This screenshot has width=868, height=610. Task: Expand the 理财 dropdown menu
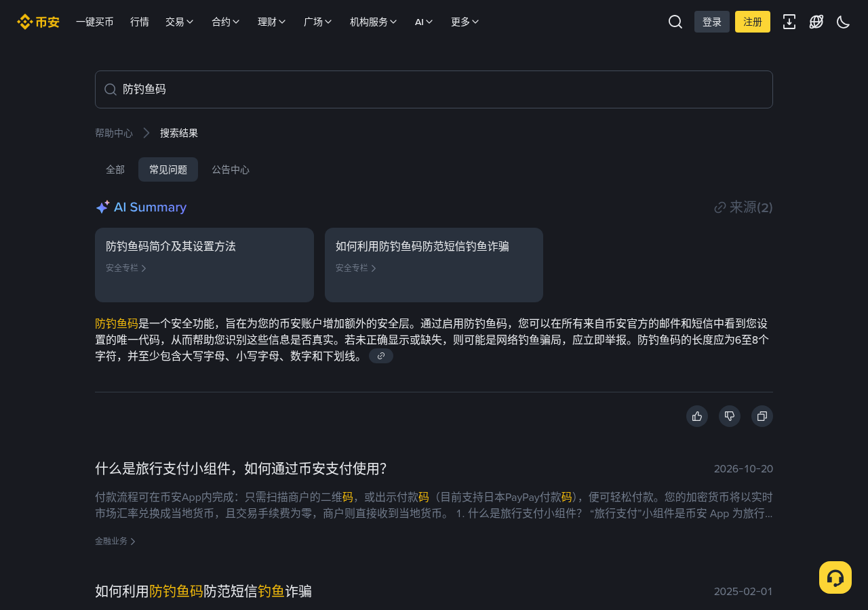(x=272, y=22)
